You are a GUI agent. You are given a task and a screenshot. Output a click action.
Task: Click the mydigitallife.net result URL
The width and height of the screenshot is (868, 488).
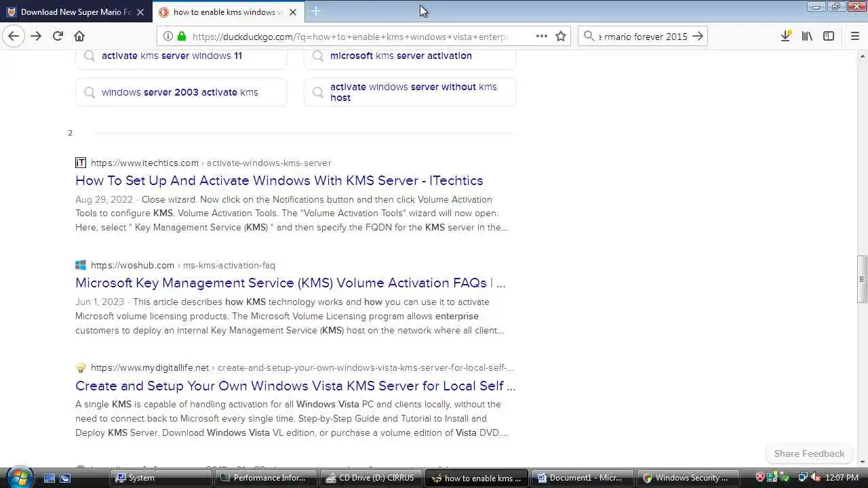coord(302,367)
